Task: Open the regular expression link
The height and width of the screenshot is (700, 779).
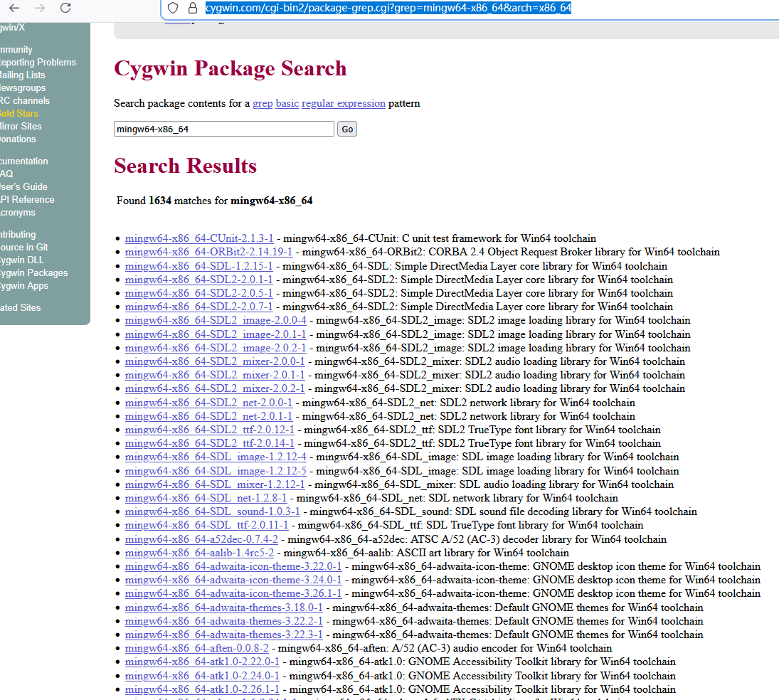Action: (x=344, y=103)
